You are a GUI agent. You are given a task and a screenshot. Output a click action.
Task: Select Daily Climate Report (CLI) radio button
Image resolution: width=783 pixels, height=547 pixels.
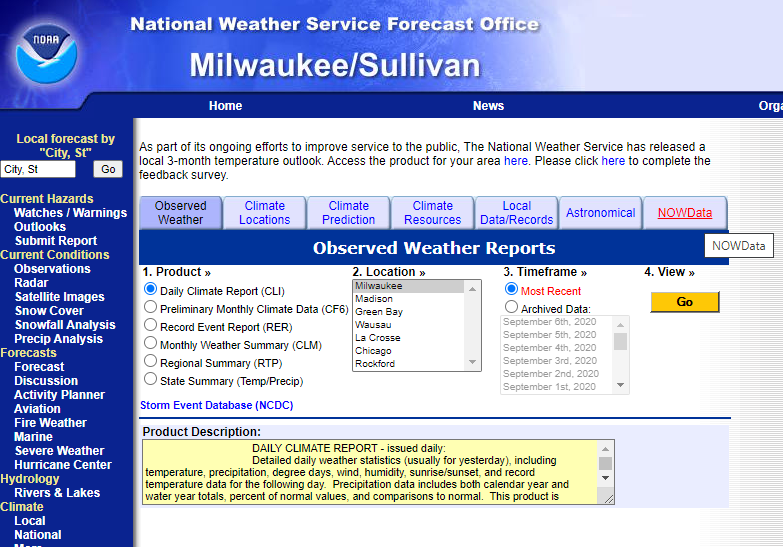(x=150, y=289)
